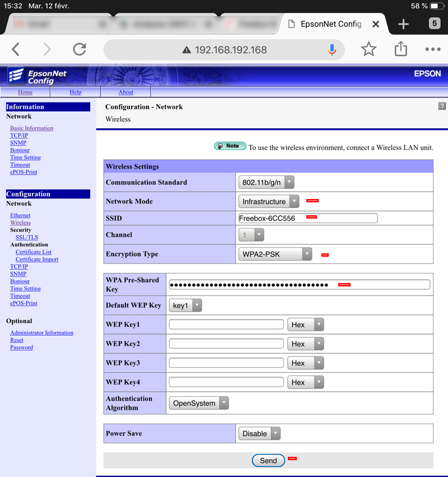Open Basic Information under Information
Image resolution: width=448 pixels, height=477 pixels.
(x=31, y=128)
